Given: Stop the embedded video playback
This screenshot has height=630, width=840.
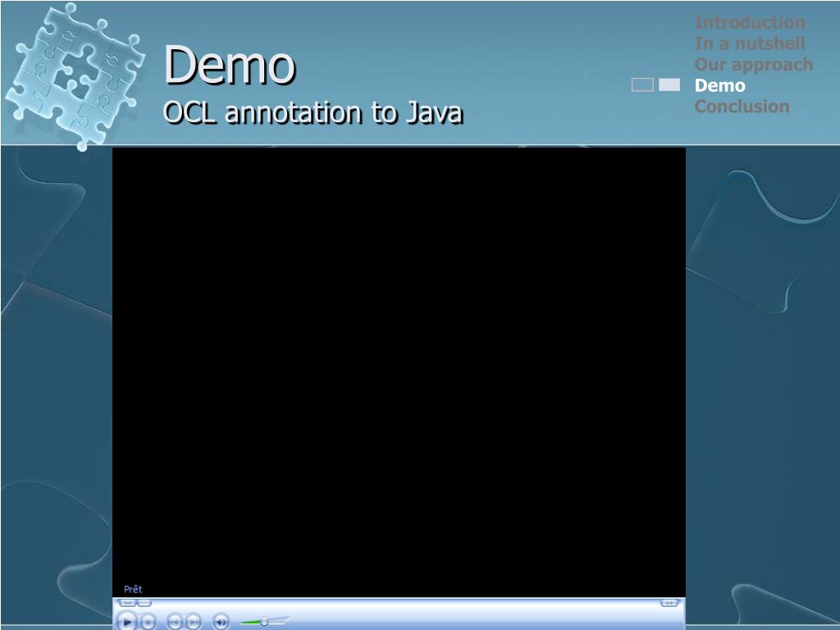Looking at the screenshot, I should point(148,623).
